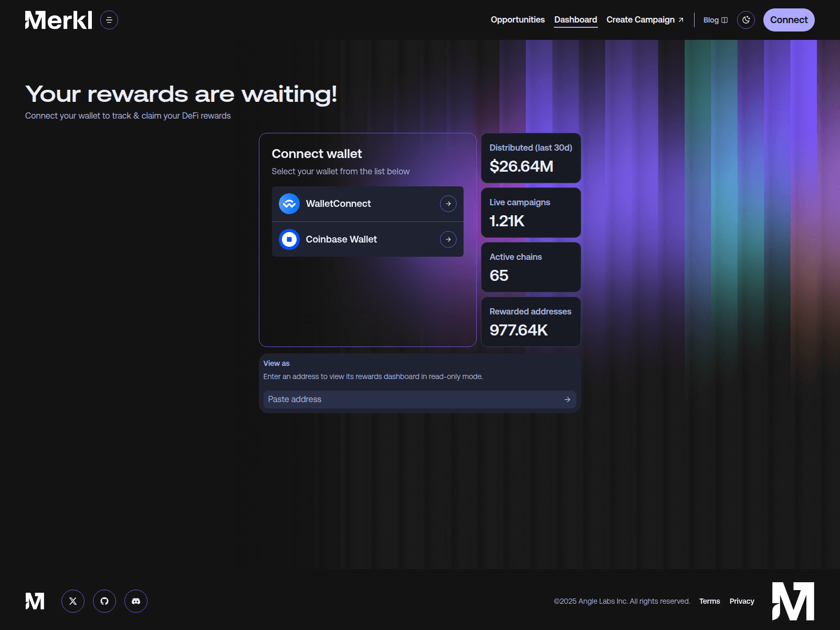Open Create Campaign link
This screenshot has height=630, width=840.
click(645, 20)
